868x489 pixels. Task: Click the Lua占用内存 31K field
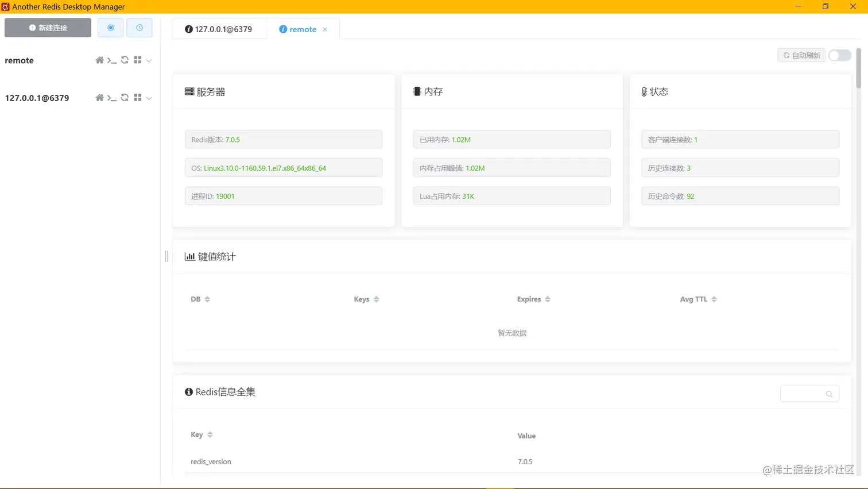coord(511,196)
